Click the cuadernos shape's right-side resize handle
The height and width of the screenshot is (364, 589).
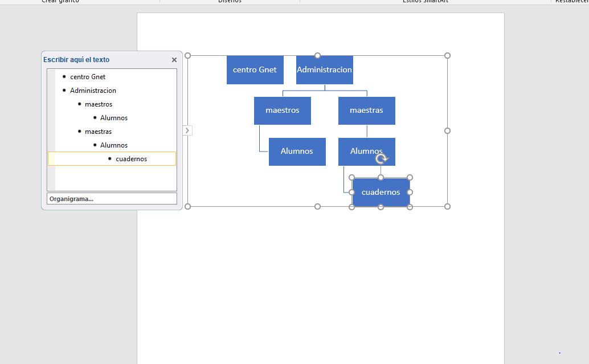click(410, 193)
